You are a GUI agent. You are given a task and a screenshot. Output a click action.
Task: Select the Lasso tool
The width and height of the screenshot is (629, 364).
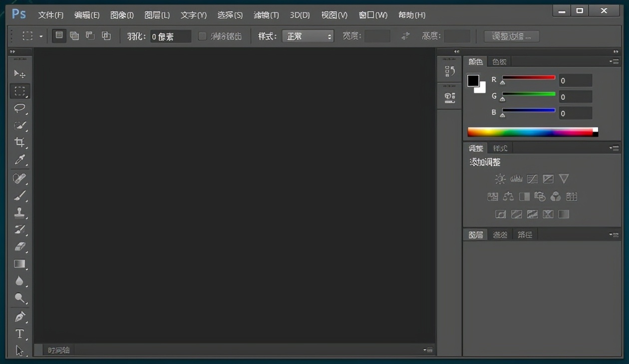pyautogui.click(x=19, y=108)
